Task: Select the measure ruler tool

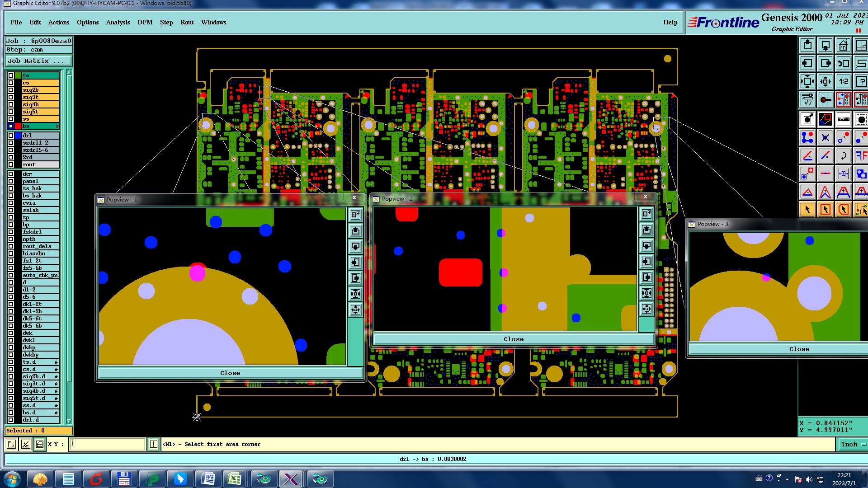Action: pyautogui.click(x=843, y=120)
